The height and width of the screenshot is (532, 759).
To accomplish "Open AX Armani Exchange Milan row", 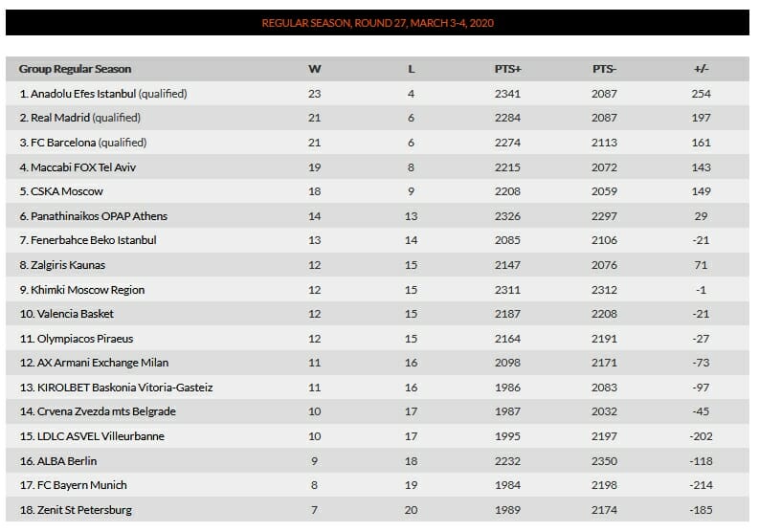I will (377, 363).
